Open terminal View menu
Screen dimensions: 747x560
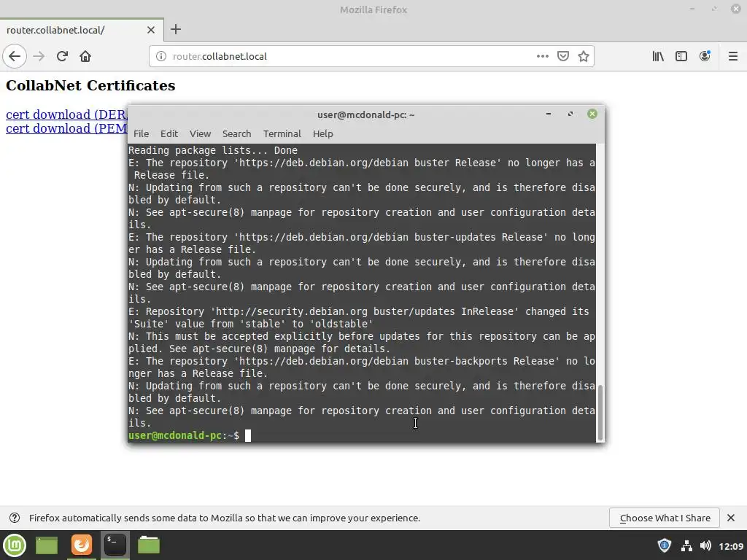tap(200, 134)
